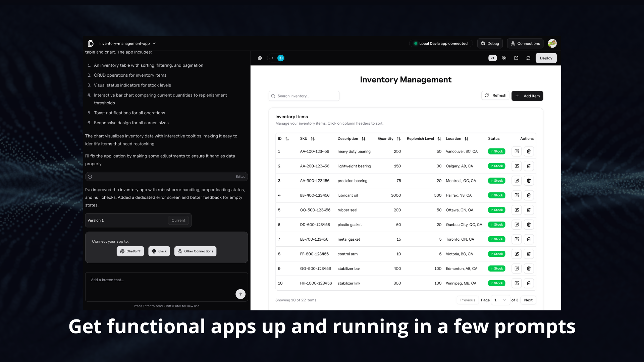Screen dimensions: 644x362
Task: Edit the lightweight bearing item
Action: pyautogui.click(x=517, y=166)
